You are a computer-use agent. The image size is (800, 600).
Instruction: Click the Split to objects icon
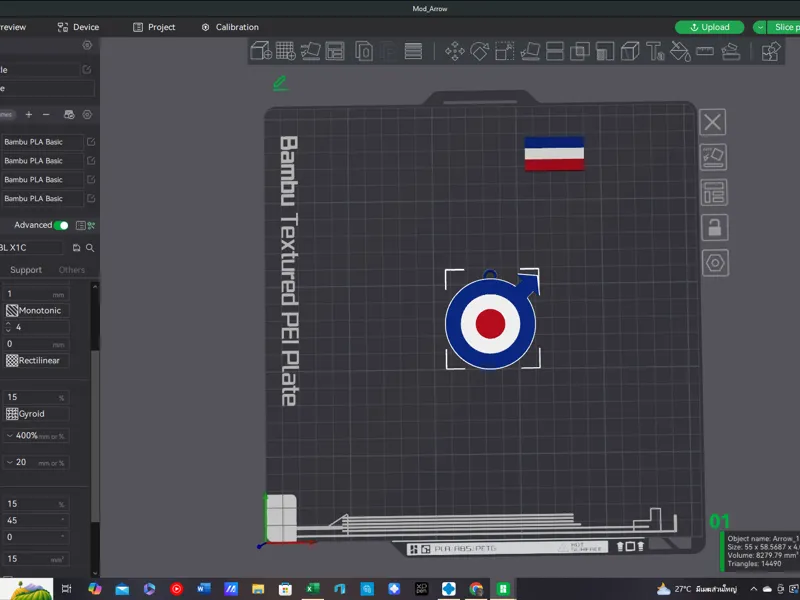coord(364,51)
